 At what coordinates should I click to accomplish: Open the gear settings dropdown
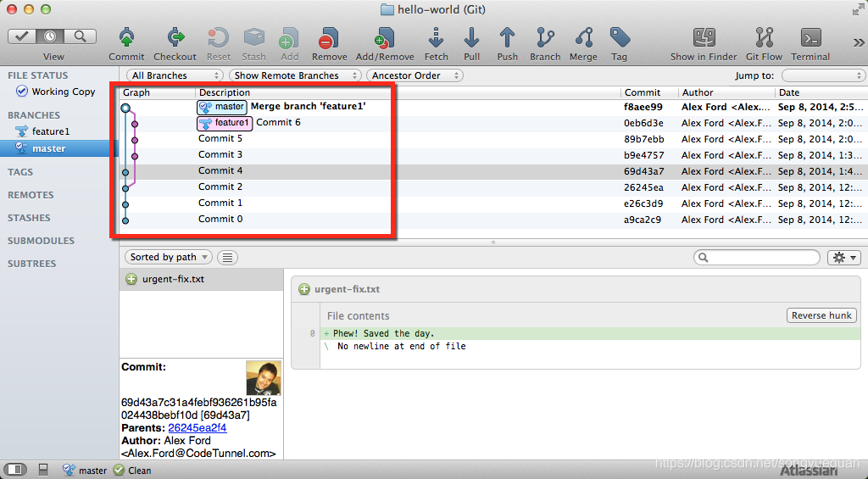pyautogui.click(x=844, y=257)
